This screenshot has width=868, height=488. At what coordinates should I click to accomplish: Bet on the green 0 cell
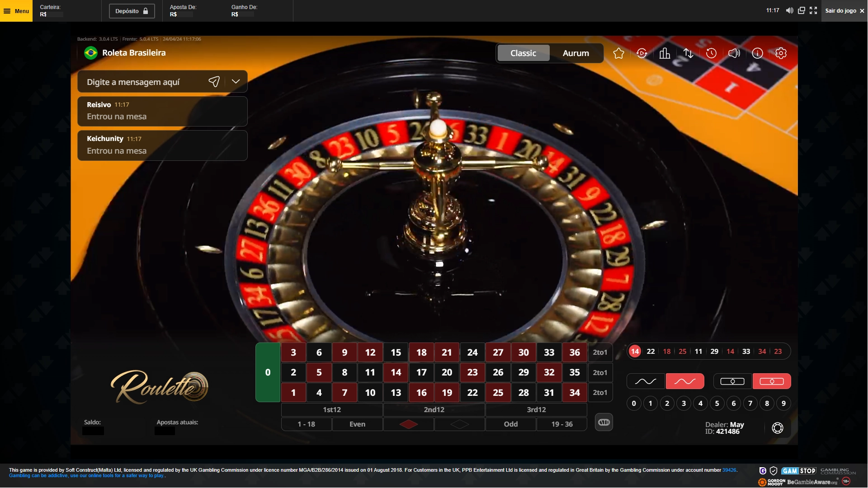click(268, 372)
